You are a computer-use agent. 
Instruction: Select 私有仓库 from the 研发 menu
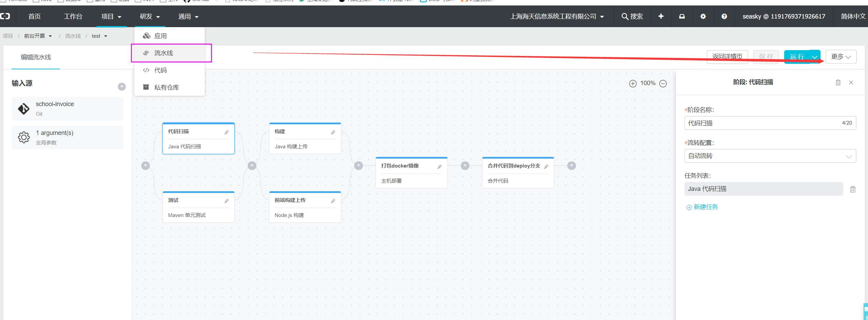170,88
